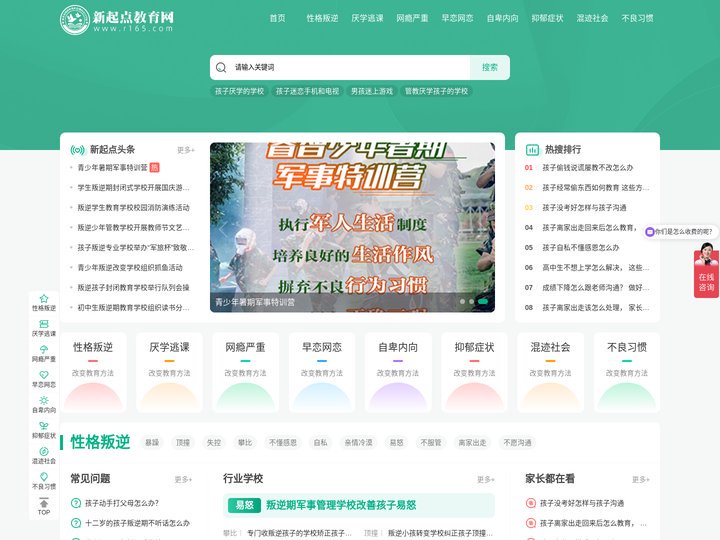720x540 pixels.
Task: Jump to top with TOP arrow icon
Action: tap(44, 503)
